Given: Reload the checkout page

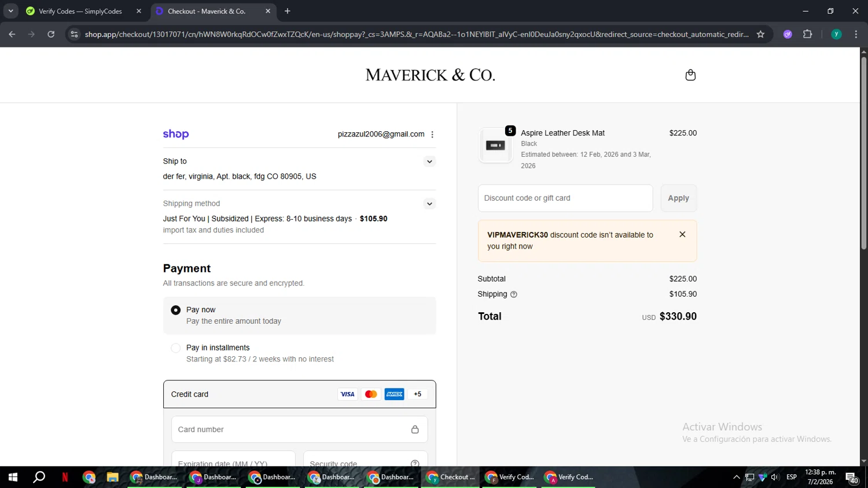Looking at the screenshot, I should (x=51, y=34).
